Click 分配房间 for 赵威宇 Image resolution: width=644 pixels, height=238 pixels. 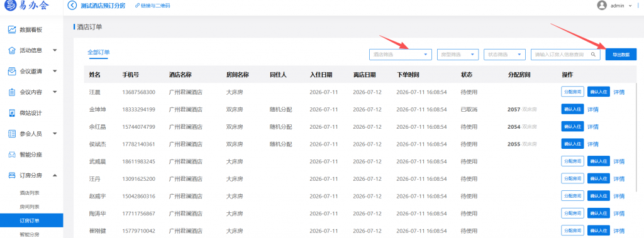click(572, 196)
